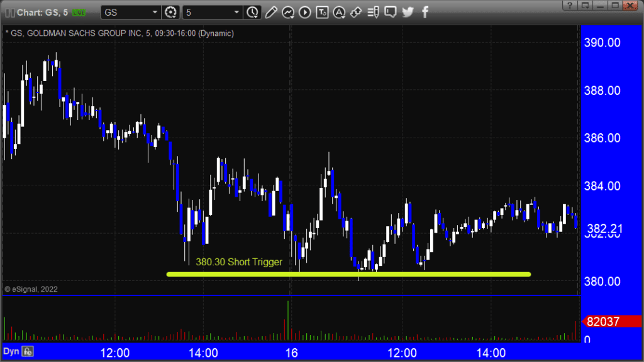Select the text annotation tool icon
Screen dimensions: 644x362
(x=322, y=13)
